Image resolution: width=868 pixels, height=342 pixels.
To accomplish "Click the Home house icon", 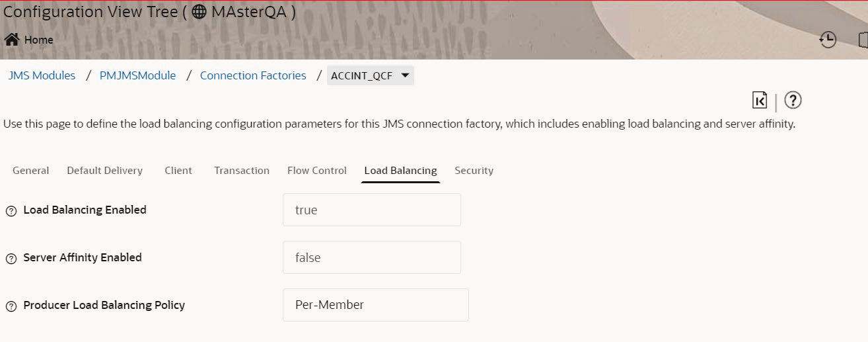I will pos(11,40).
